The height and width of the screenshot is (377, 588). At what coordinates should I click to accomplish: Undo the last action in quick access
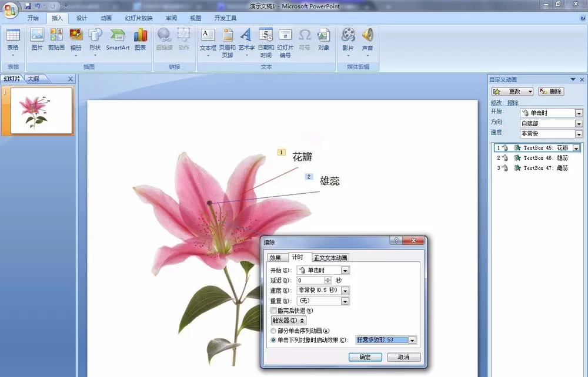(38, 6)
